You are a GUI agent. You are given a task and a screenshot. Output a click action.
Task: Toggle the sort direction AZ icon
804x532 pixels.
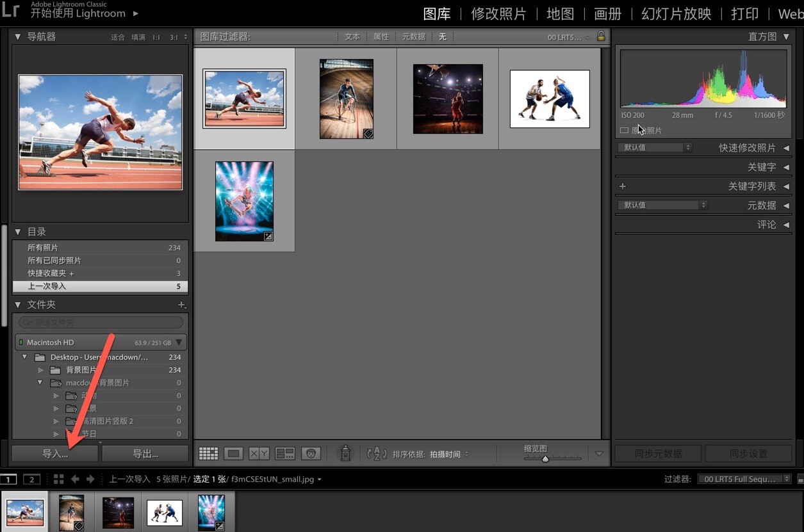pos(377,453)
